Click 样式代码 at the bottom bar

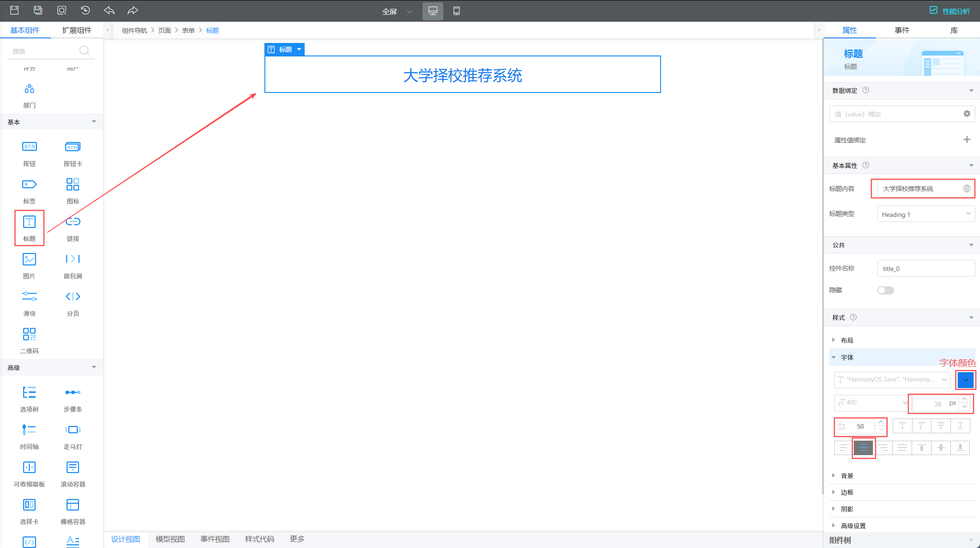(x=259, y=539)
